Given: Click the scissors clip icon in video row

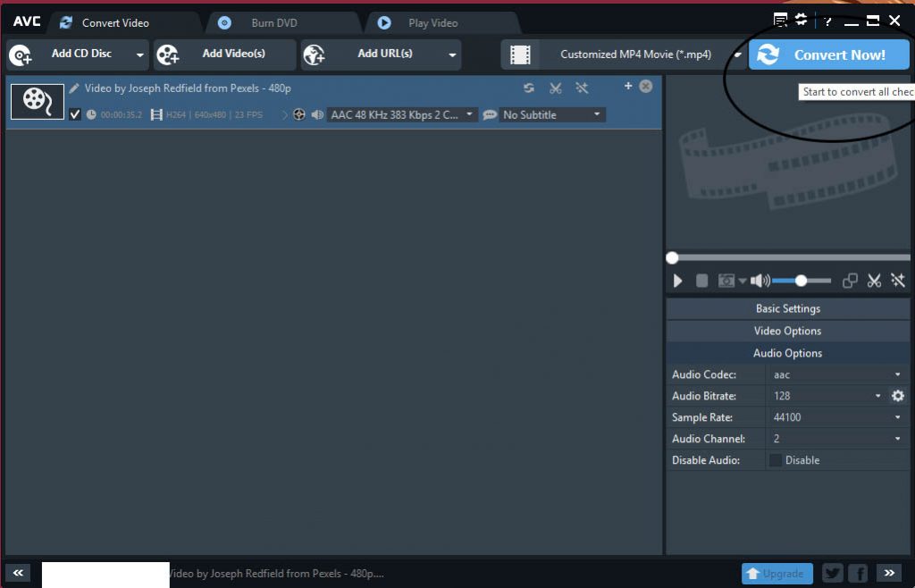Looking at the screenshot, I should coord(556,88).
